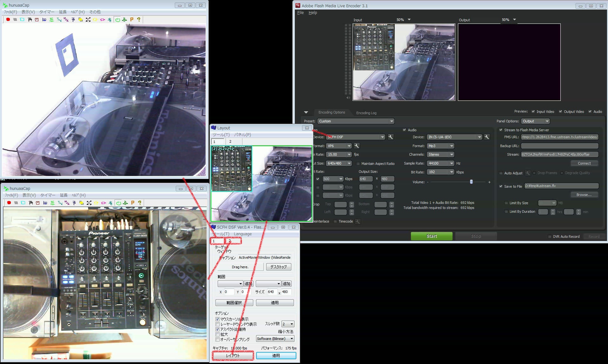Open Panel Options dropdown showing Output
This screenshot has width=608, height=364.
tap(535, 121)
